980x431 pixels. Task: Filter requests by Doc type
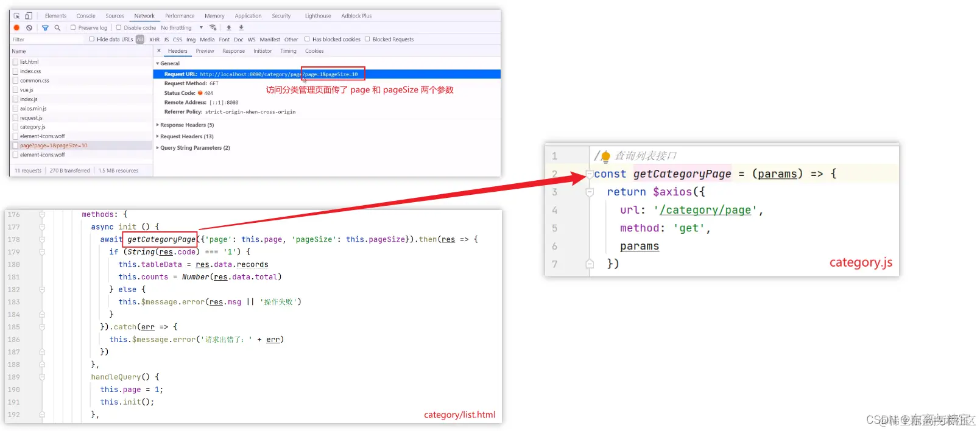[x=238, y=40]
